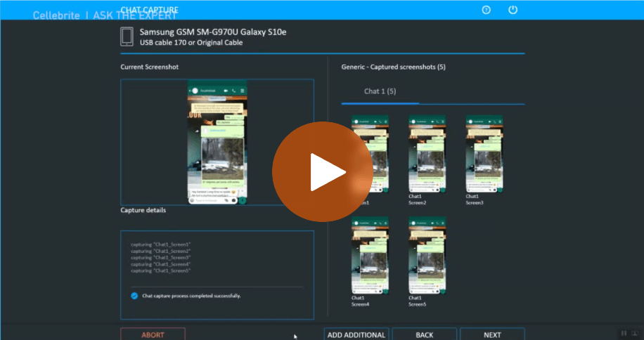Click the Cellebrite ASK THE EXPERT logo text
The width and height of the screenshot is (644, 340).
[x=105, y=15]
